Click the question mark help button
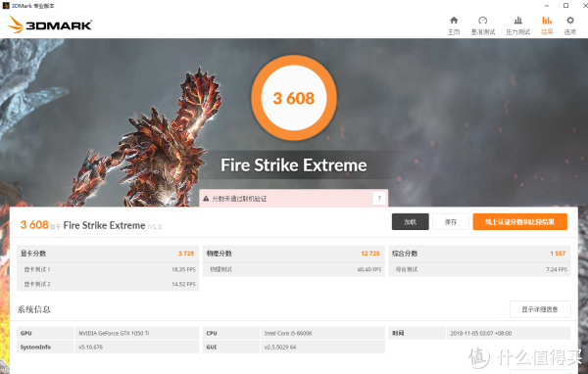Viewport: 588px width, 374px height. point(379,198)
